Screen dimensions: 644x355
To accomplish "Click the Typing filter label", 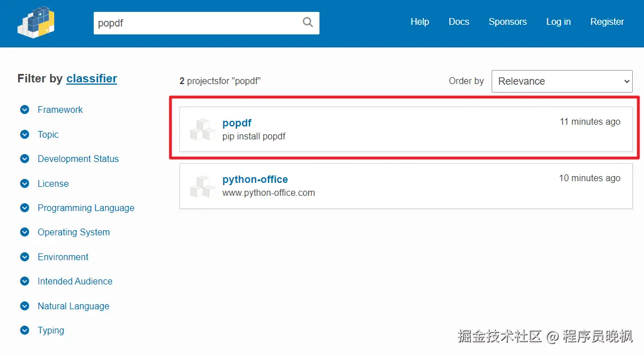I will pos(51,330).
